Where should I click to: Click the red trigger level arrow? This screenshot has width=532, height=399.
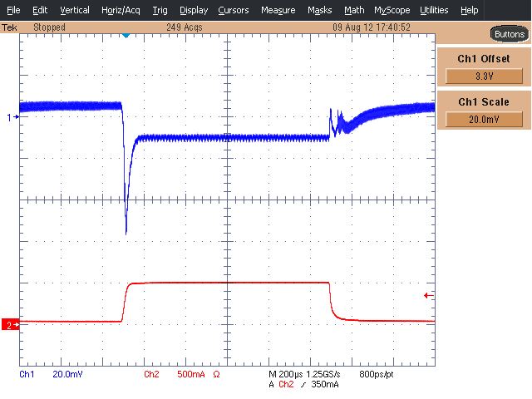click(x=429, y=296)
